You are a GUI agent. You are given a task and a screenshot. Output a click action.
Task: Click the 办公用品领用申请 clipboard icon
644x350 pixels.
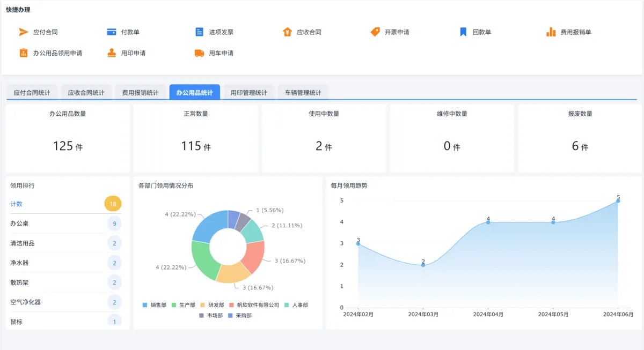click(23, 53)
